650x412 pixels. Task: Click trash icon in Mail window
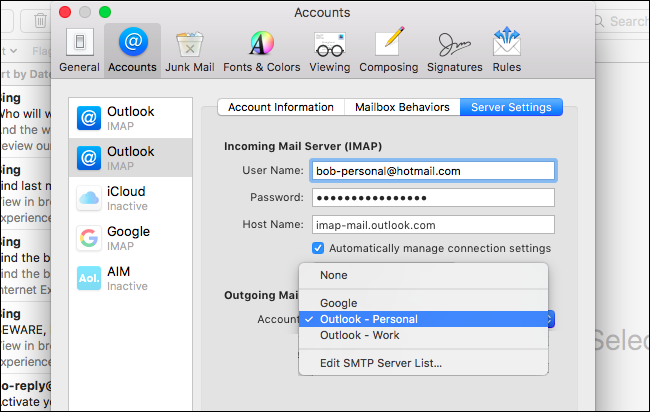pos(40,20)
